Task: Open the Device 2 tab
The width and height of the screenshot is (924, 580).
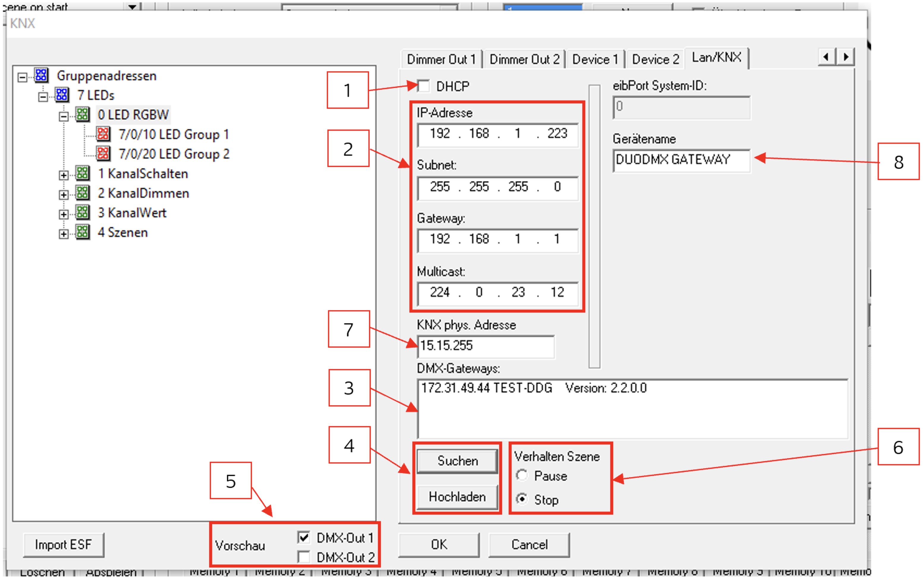Action: [655, 59]
